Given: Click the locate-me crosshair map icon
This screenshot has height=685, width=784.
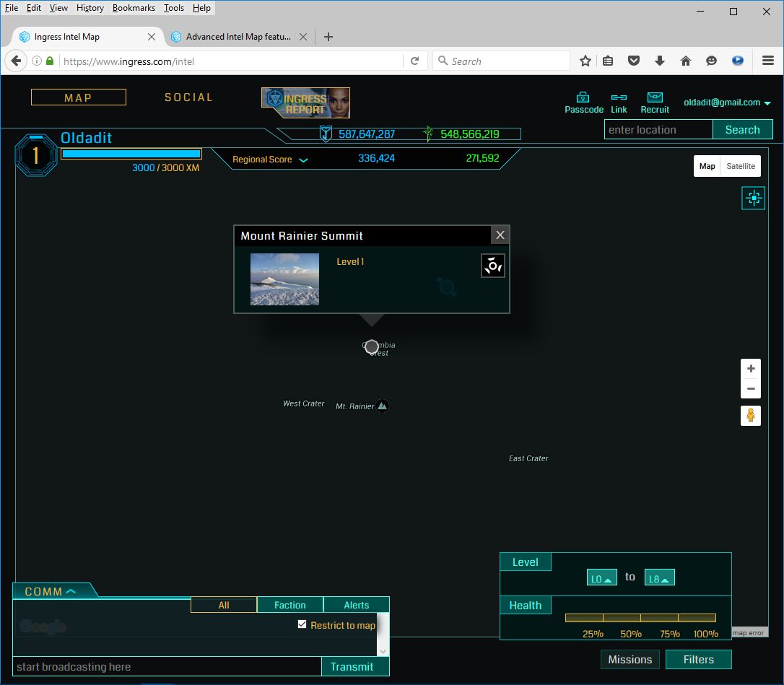Looking at the screenshot, I should click(x=753, y=198).
